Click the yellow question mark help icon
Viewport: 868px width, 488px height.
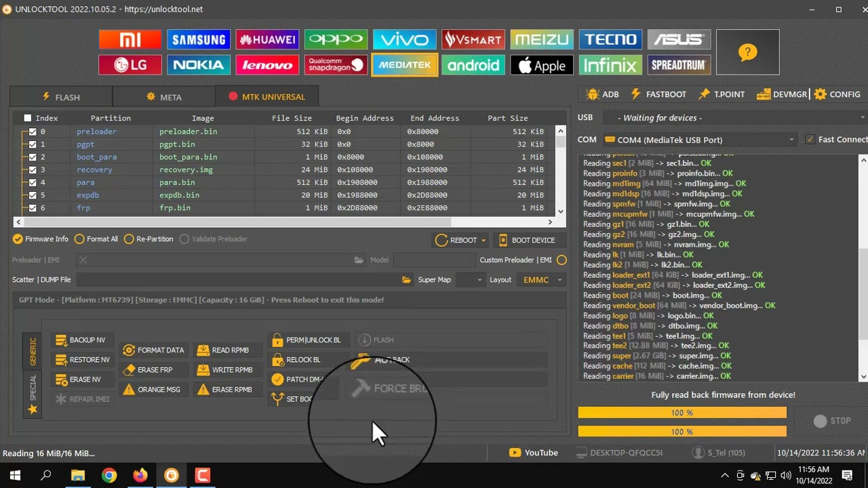747,52
